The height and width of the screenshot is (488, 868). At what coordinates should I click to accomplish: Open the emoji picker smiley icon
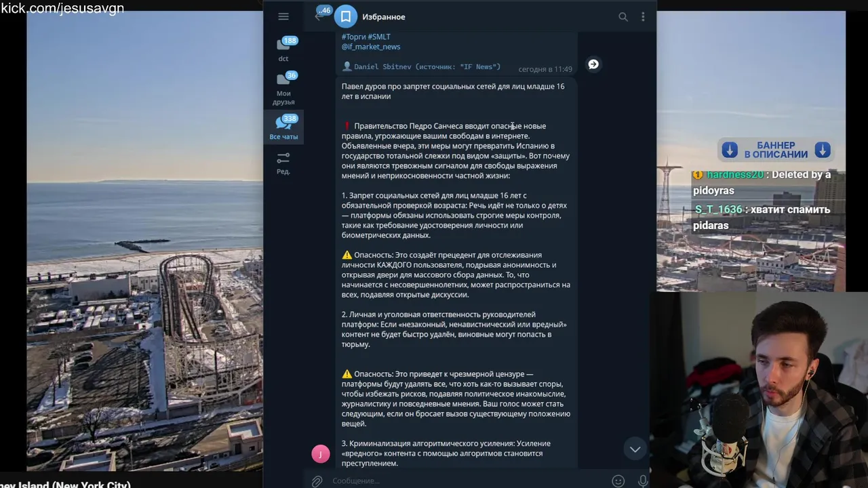coord(618,481)
